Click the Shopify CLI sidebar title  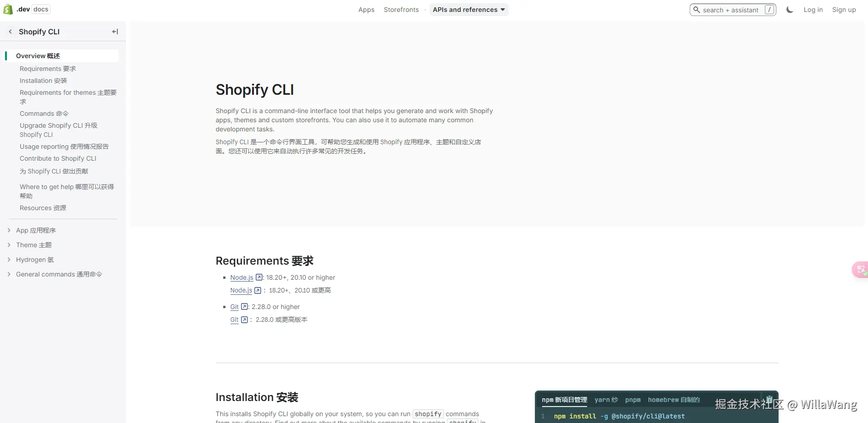[39, 32]
